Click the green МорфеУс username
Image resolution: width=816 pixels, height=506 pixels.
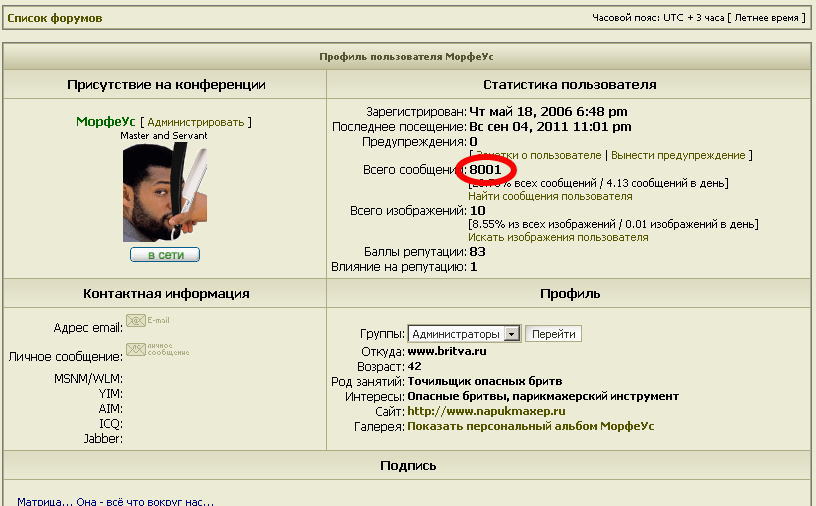point(105,122)
